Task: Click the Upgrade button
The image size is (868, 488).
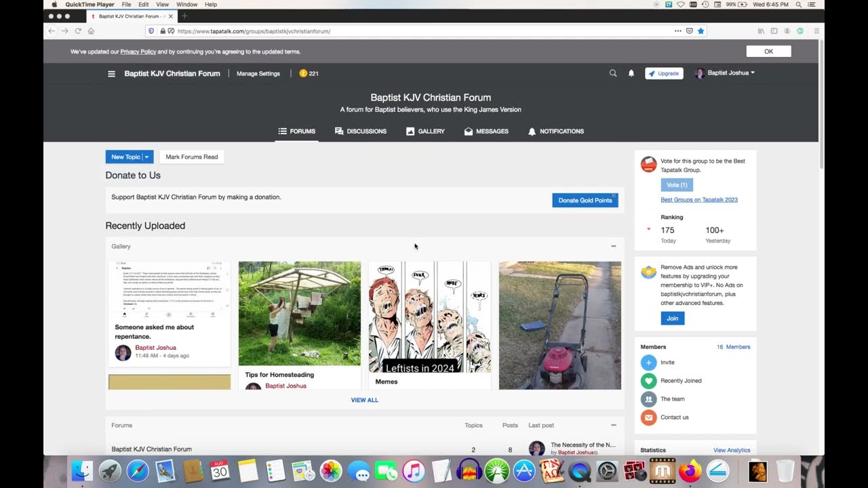Action: click(x=664, y=73)
